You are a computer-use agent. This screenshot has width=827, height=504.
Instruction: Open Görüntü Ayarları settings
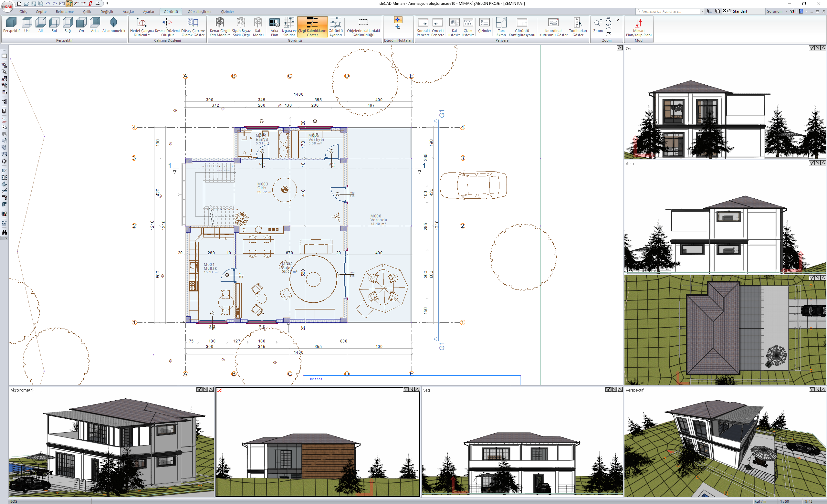(335, 27)
